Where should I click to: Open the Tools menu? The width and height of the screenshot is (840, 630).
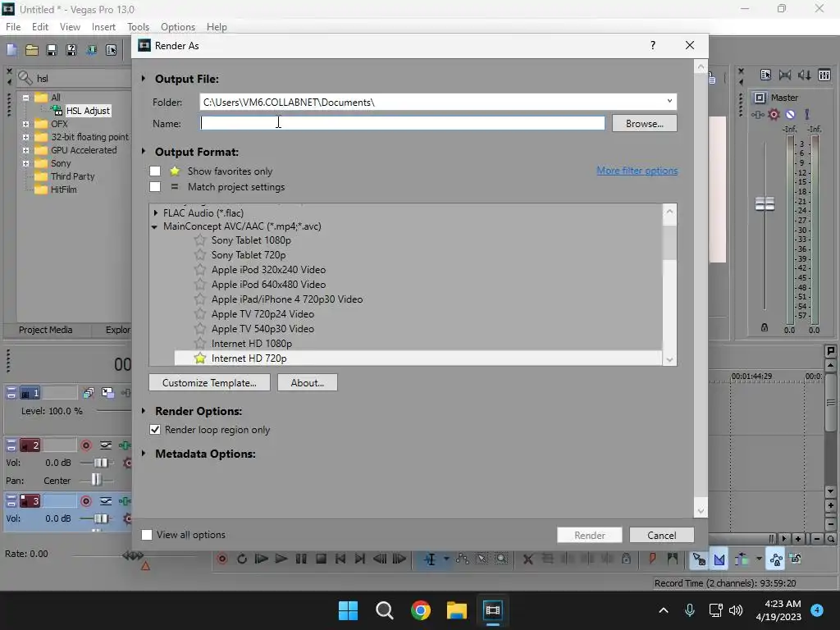point(138,27)
